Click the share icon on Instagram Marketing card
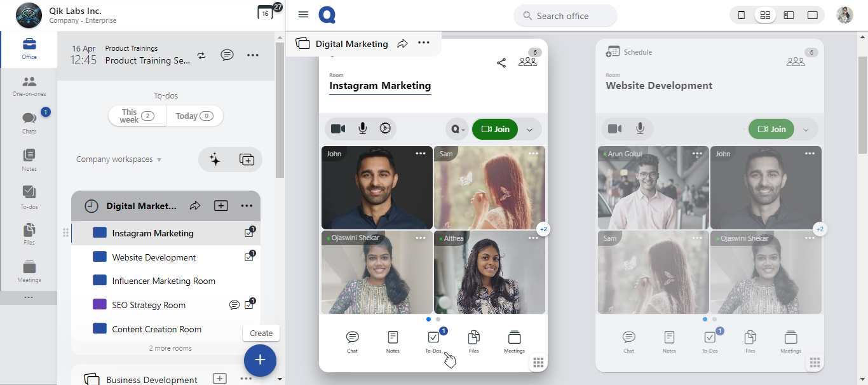 [x=501, y=62]
